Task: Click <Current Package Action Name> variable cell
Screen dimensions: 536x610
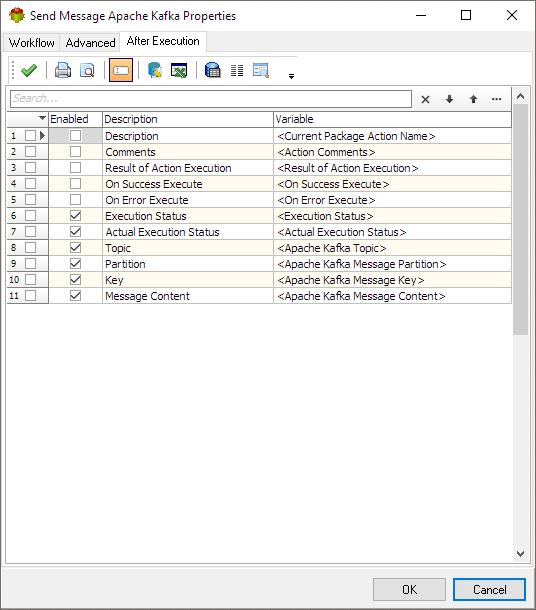Action: pos(392,136)
